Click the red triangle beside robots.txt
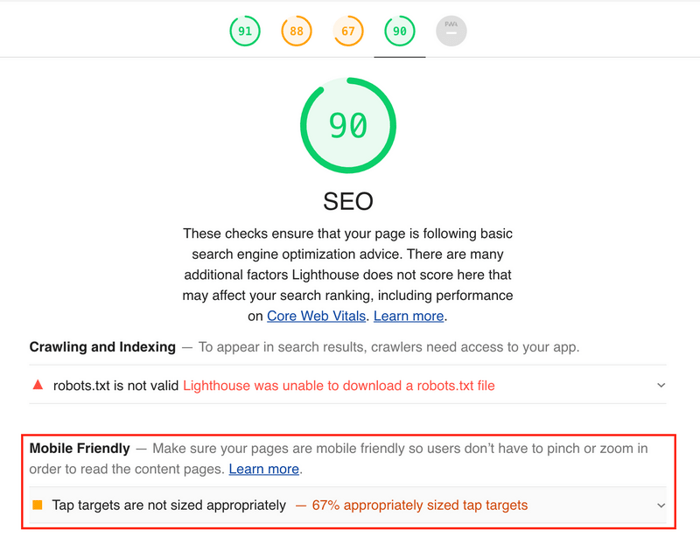This screenshot has height=544, width=700. point(38,385)
